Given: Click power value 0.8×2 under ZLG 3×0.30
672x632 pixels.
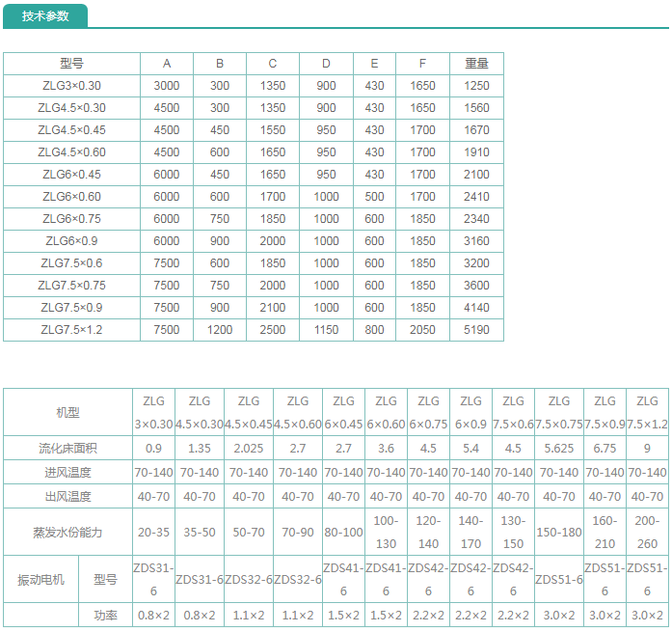Looking at the screenshot, I should [x=153, y=616].
